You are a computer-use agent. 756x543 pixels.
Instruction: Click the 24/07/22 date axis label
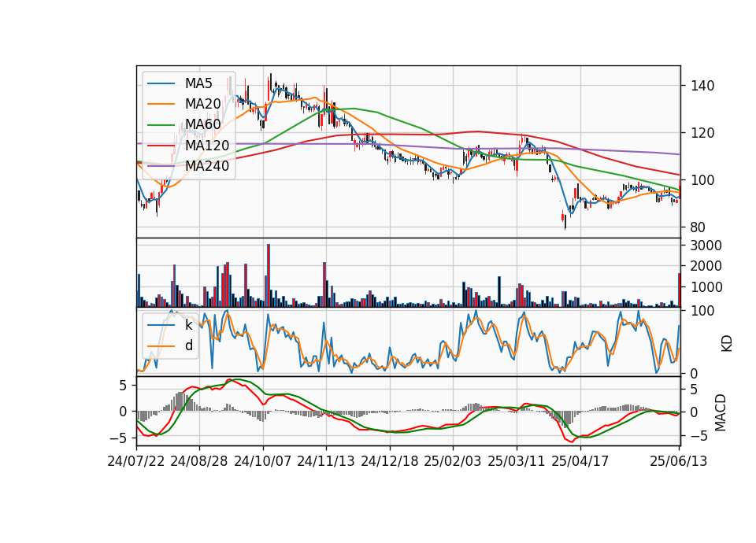tap(136, 461)
